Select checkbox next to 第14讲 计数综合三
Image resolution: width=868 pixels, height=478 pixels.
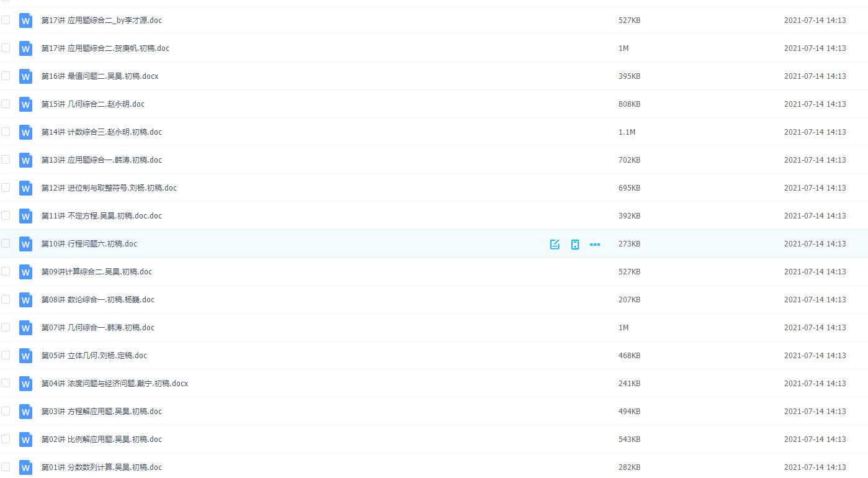6,132
